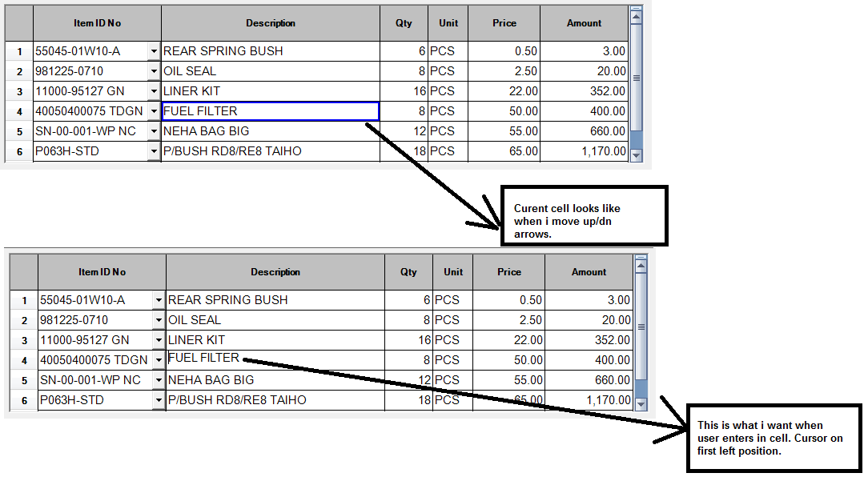Select the Unit column header in lower grid

453,272
